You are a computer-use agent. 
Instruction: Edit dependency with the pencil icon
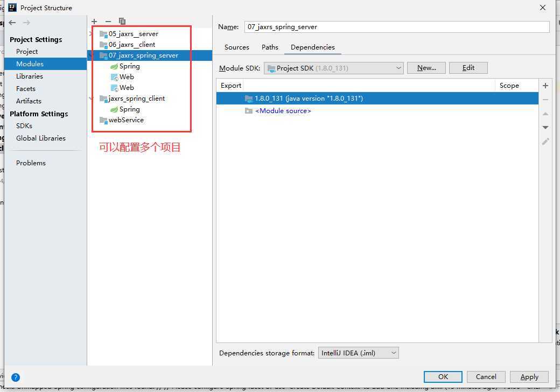(x=545, y=142)
